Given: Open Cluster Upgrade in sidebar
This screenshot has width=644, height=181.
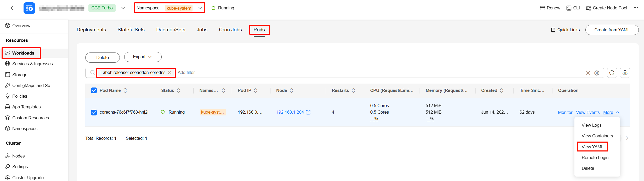Looking at the screenshot, I should pyautogui.click(x=28, y=178).
